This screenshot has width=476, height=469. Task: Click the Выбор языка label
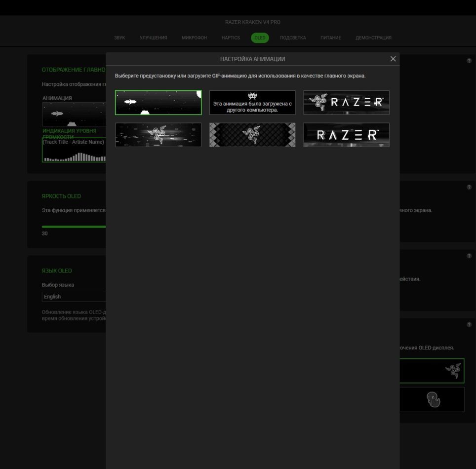[58, 285]
